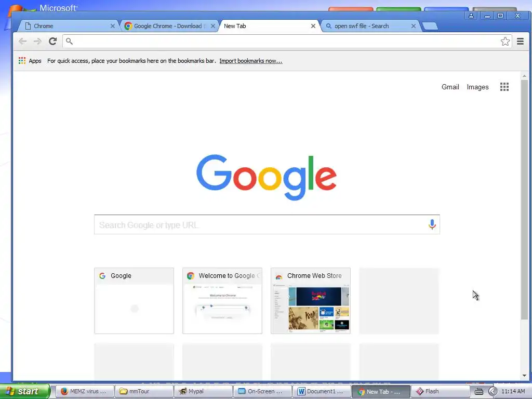
Task: Switch to the Google Chrome Download tab
Action: (168, 26)
